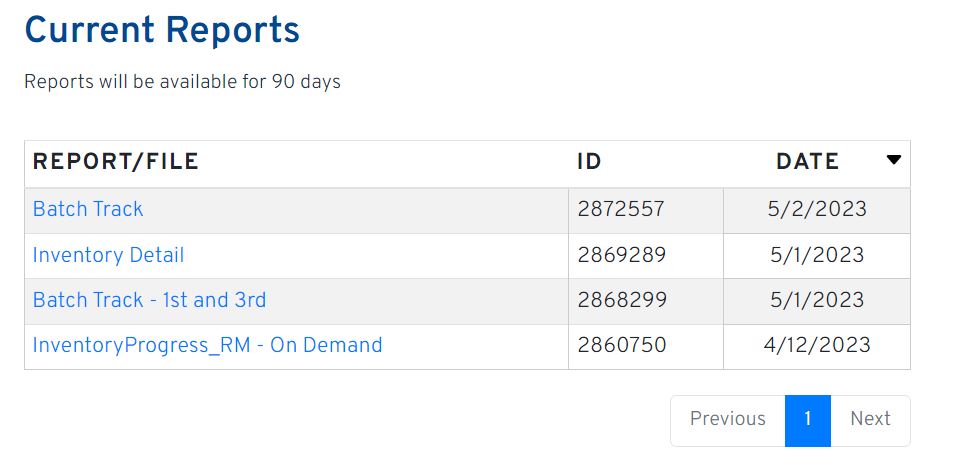The width and height of the screenshot is (974, 453).
Task: Click the 4/12/2023 date cell
Action: [x=816, y=345]
